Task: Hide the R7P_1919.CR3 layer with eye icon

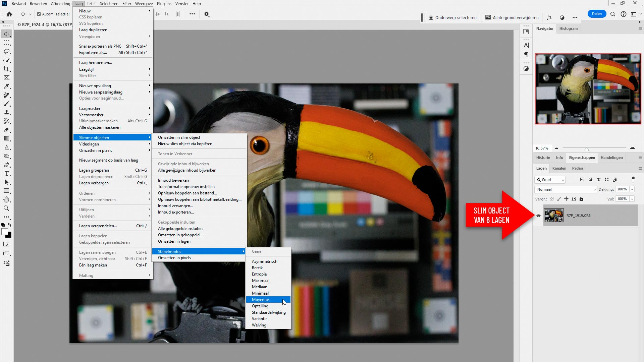Action: [x=538, y=216]
